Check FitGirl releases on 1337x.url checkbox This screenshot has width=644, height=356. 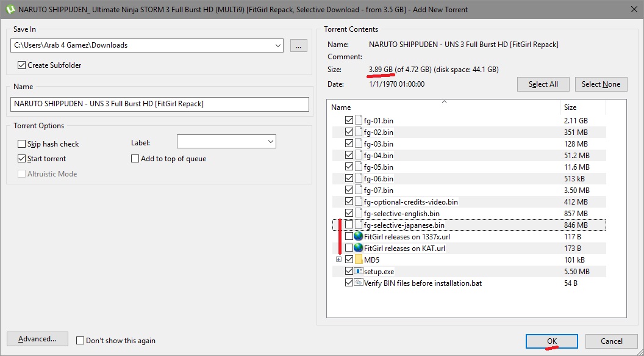coord(349,236)
